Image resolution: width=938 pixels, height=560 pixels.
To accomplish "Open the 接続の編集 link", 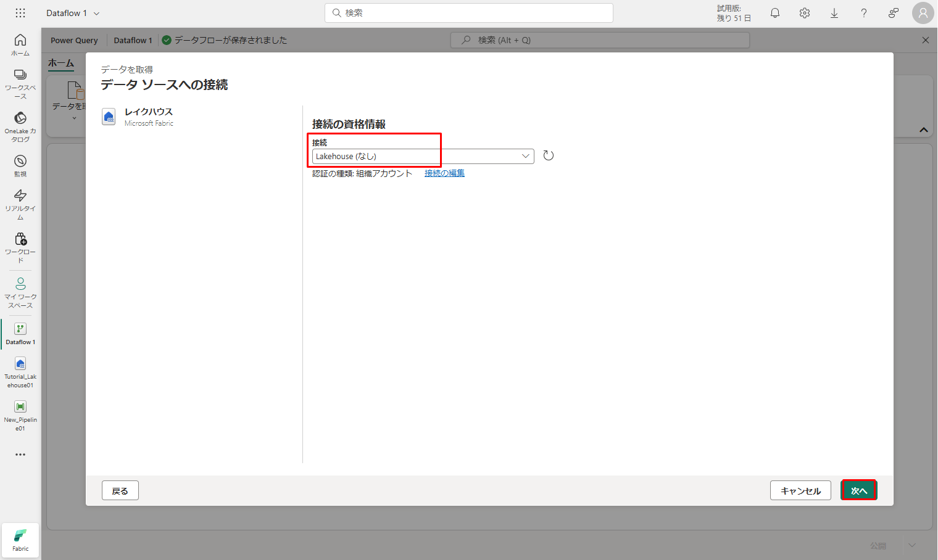I will [x=445, y=173].
